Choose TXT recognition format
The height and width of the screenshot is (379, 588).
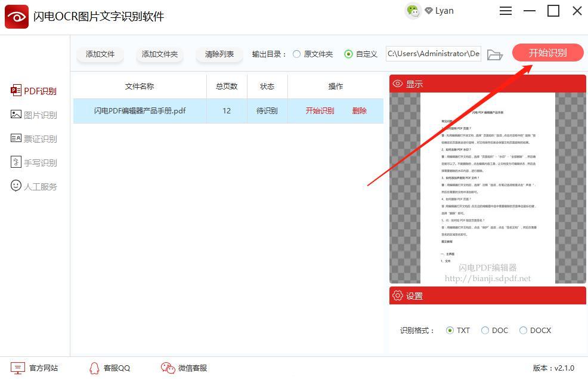click(450, 330)
